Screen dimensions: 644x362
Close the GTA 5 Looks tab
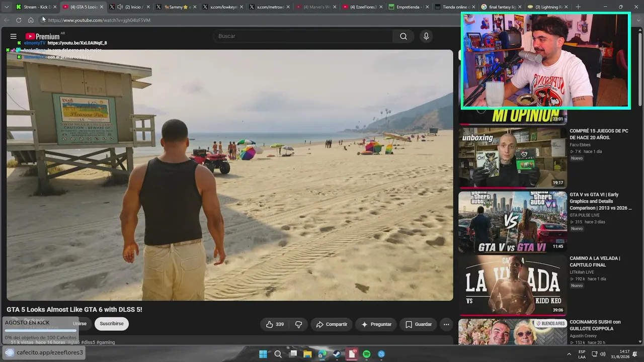(101, 7)
